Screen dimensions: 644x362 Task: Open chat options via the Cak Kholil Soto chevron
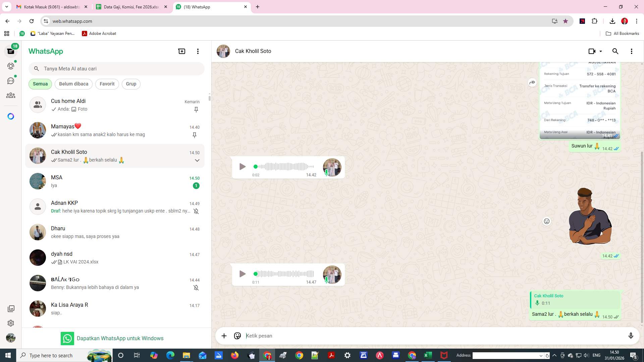coord(197,160)
